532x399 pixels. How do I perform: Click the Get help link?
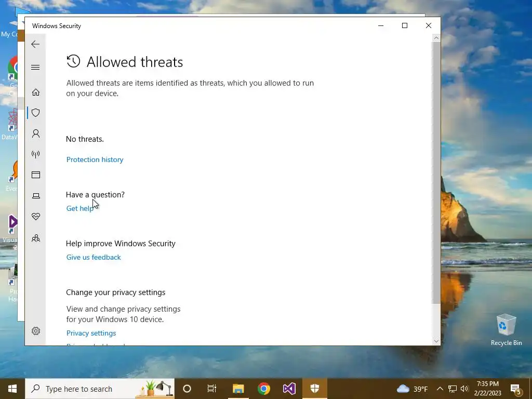(79, 208)
